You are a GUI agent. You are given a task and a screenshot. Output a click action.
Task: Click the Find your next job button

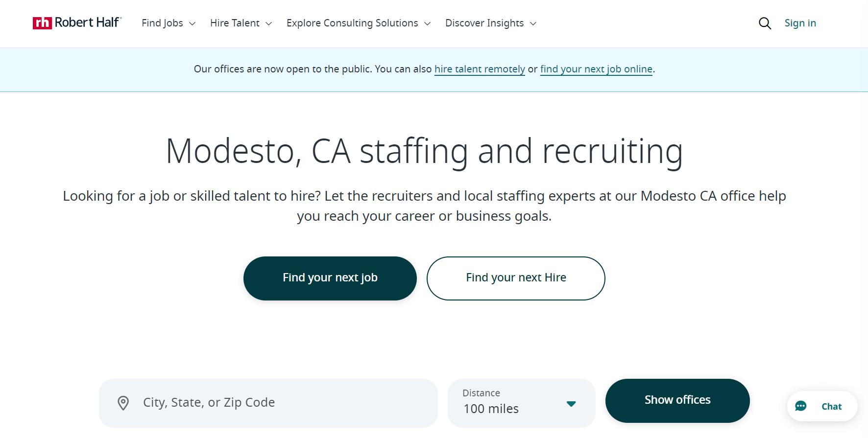click(x=330, y=278)
